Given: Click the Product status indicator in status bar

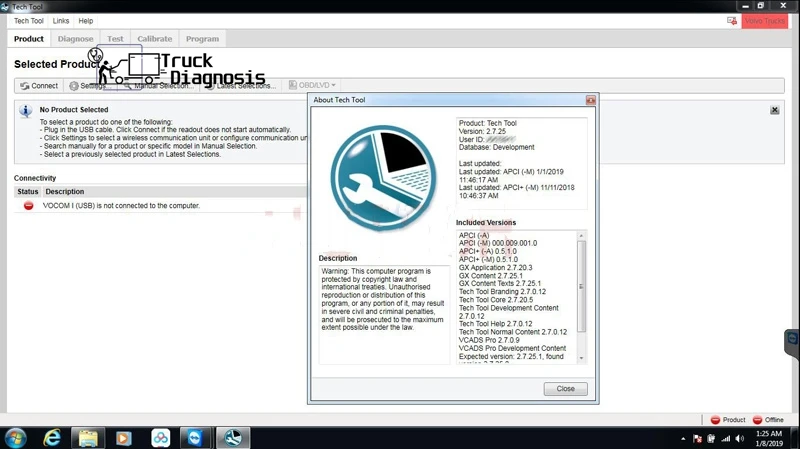Looking at the screenshot, I should coord(728,420).
